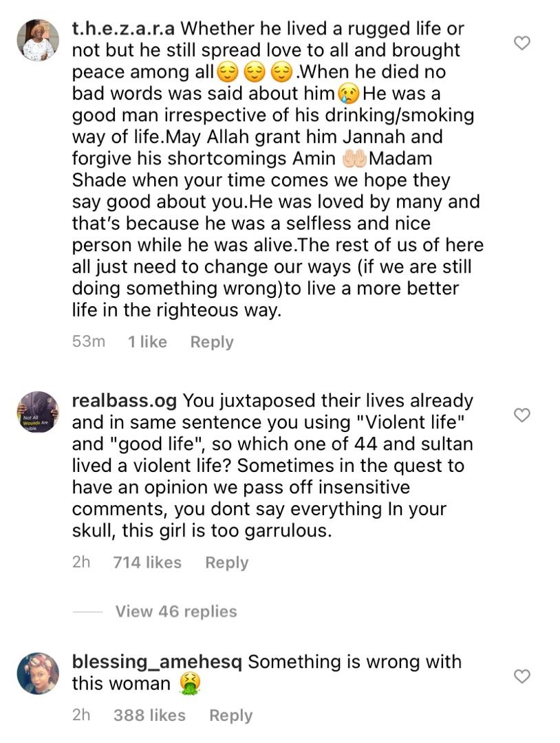Show the 714 likes list
The width and height of the screenshot is (560, 743).
[147, 562]
